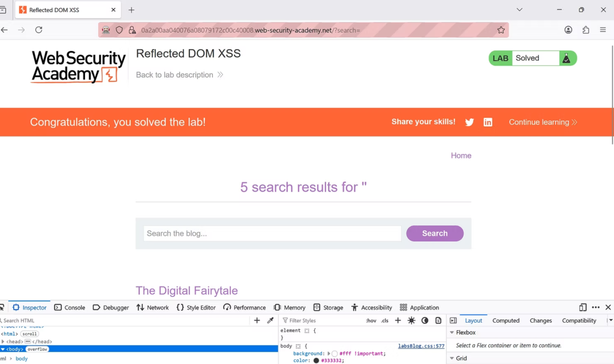
Task: Open the DevTools more options menu
Action: [x=595, y=308]
